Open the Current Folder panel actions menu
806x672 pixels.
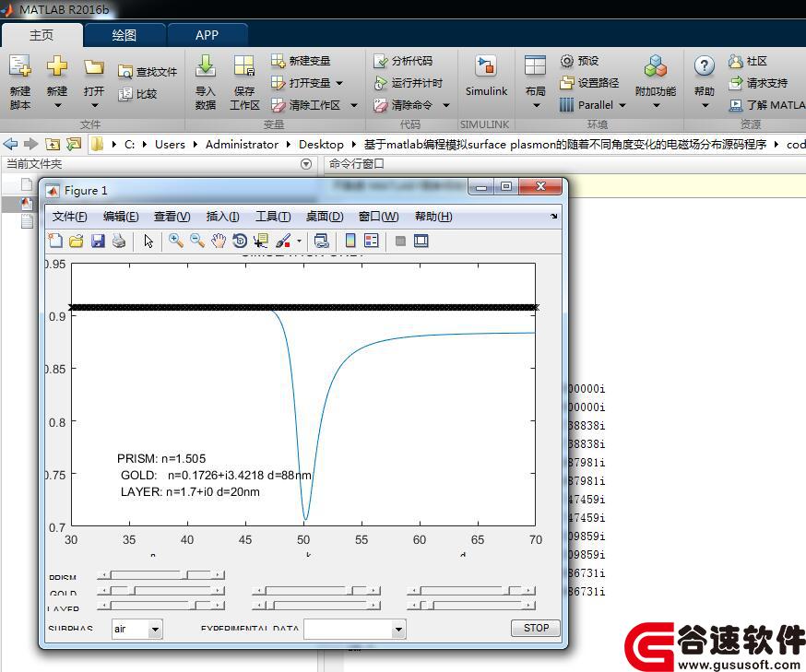306,164
